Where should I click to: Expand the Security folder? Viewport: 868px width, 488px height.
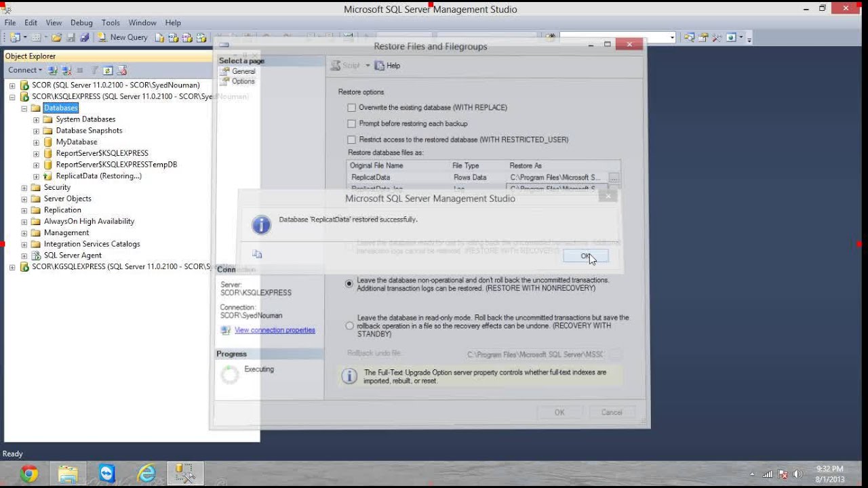[24, 188]
